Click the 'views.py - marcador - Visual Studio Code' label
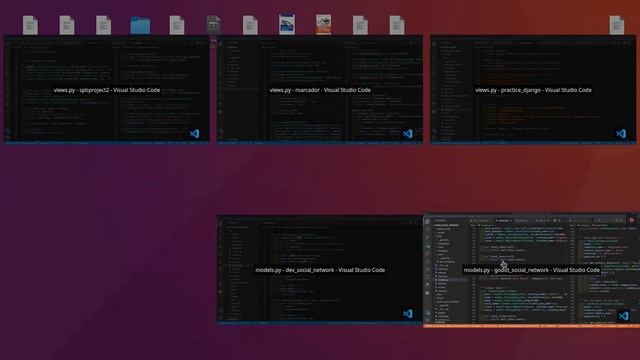 [x=320, y=90]
